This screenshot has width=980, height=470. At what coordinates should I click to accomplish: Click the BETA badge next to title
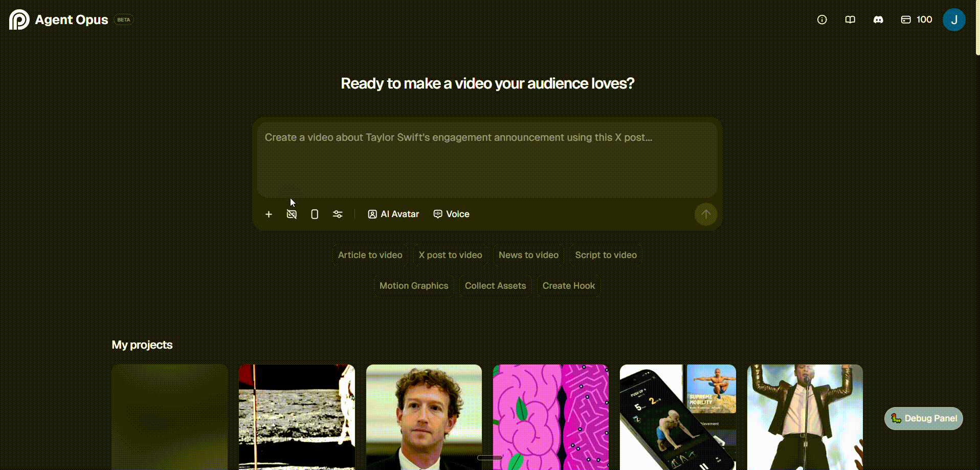pos(124,19)
